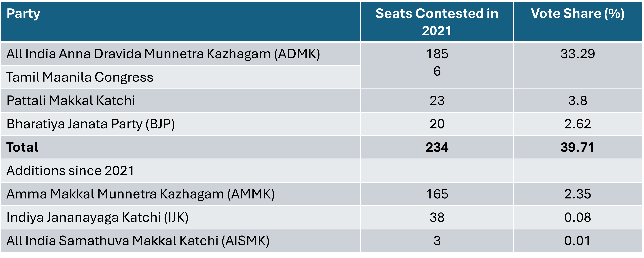Select the AISMK vote share 0.01
The height and width of the screenshot is (258, 644).
click(577, 241)
